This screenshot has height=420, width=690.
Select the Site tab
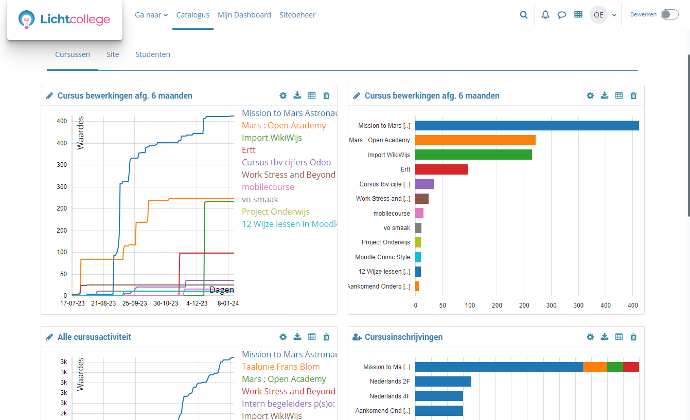(x=113, y=54)
